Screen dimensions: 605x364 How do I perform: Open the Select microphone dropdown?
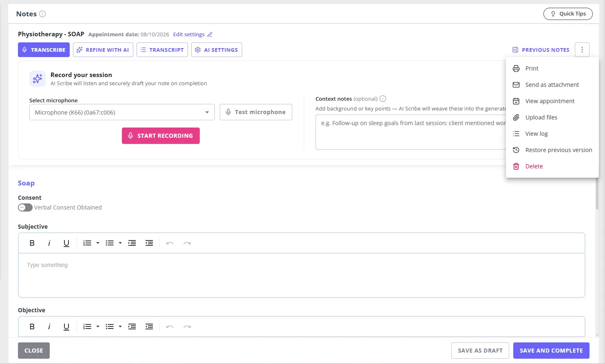tap(122, 112)
